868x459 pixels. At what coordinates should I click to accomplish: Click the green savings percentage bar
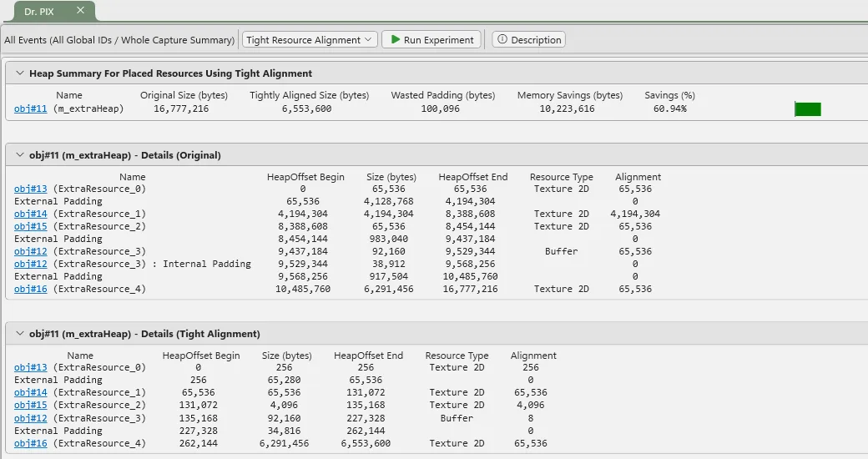(808, 109)
